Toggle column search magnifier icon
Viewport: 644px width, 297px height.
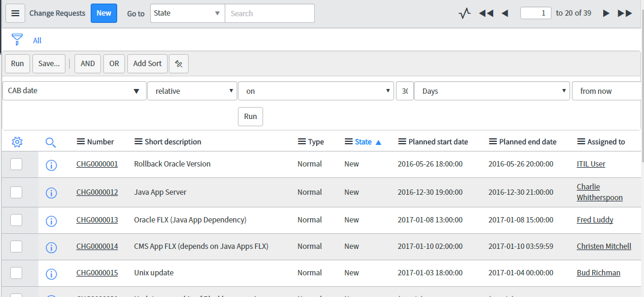(x=51, y=142)
